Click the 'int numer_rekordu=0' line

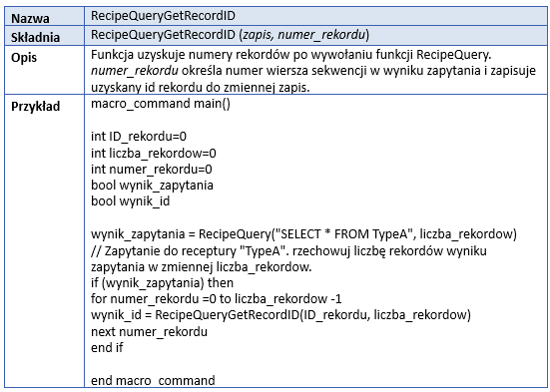(152, 170)
